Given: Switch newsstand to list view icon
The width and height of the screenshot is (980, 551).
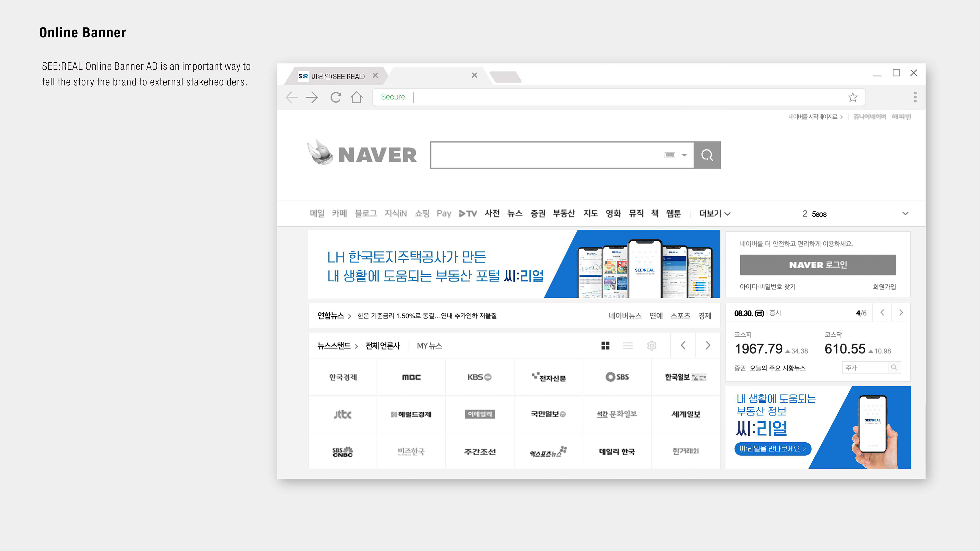Looking at the screenshot, I should [x=628, y=346].
